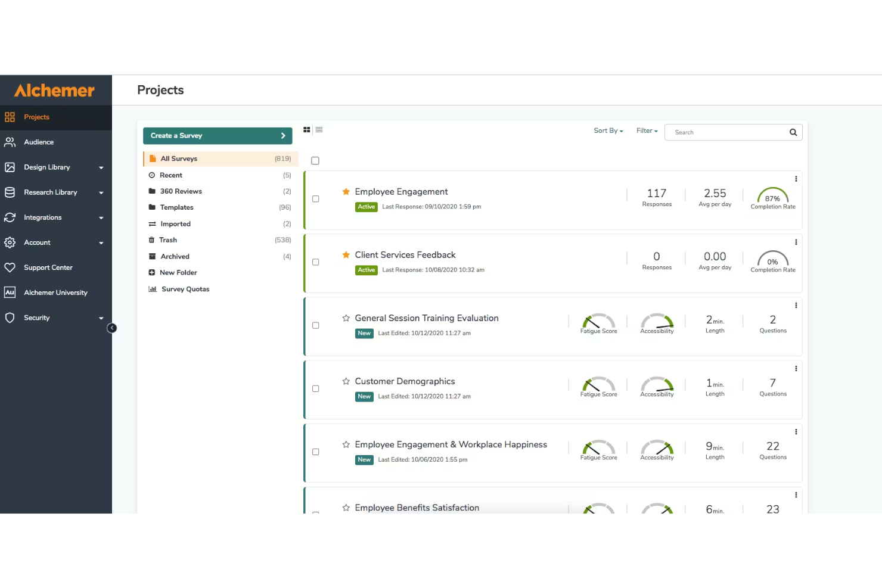
Task: Select the select-all checkbox above the survey list
Action: (315, 160)
